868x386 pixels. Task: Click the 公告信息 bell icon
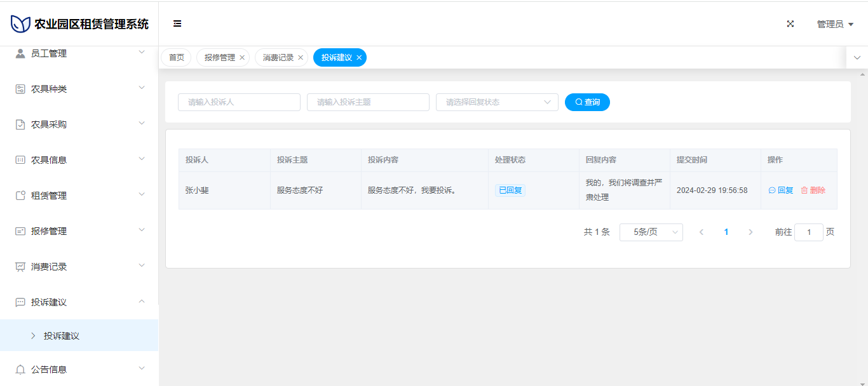[x=20, y=369]
